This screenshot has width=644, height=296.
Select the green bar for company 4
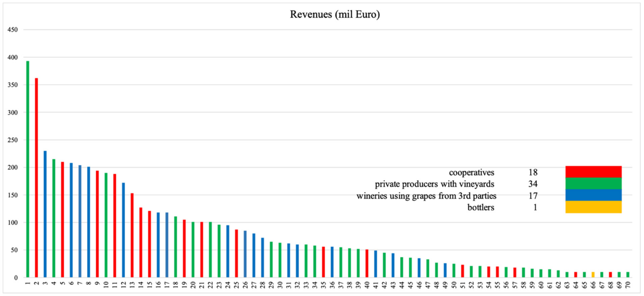click(54, 218)
